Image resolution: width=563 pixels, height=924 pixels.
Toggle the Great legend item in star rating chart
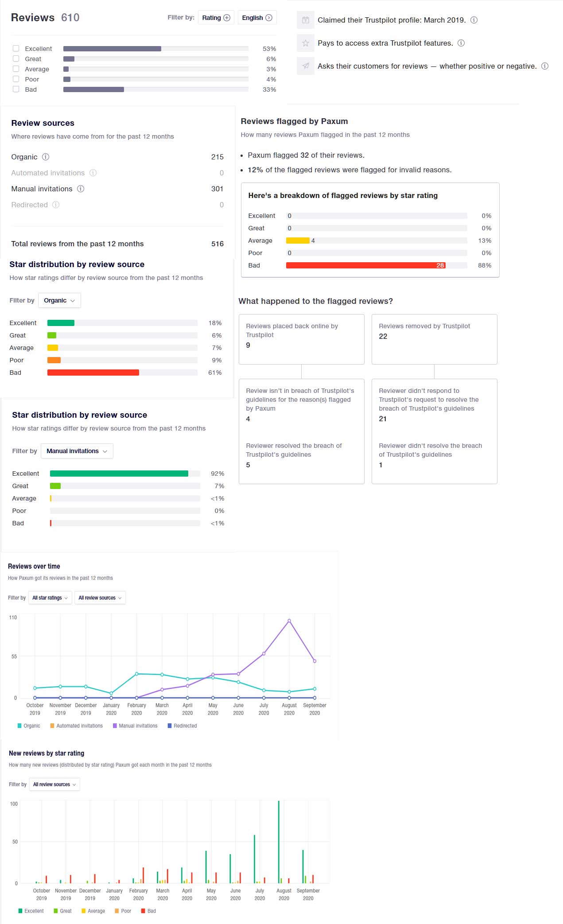pyautogui.click(x=62, y=911)
